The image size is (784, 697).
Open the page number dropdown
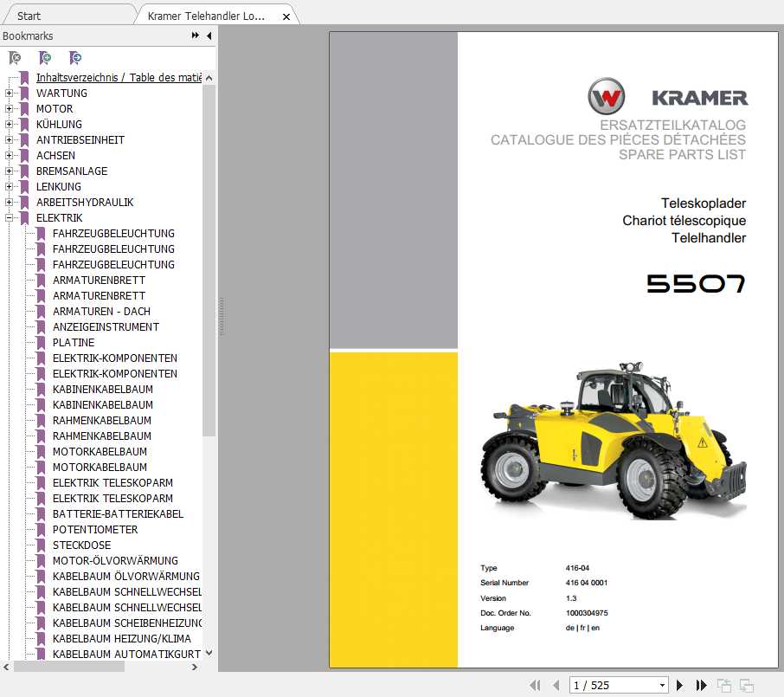tap(662, 685)
